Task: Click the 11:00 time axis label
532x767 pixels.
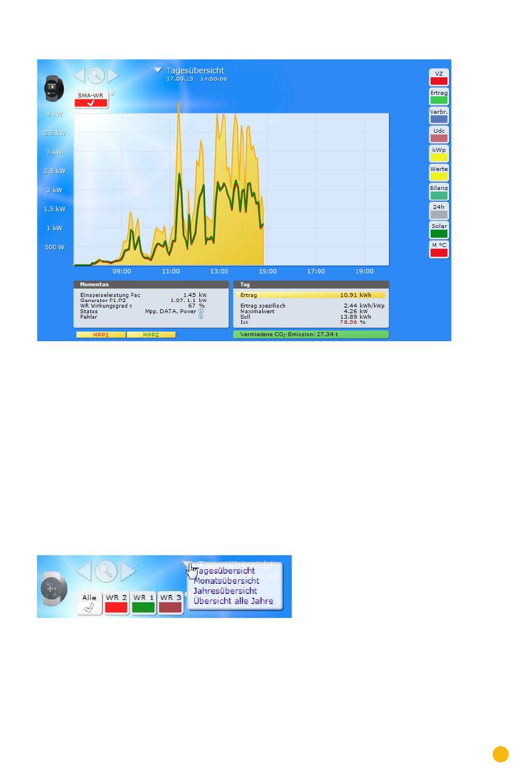Action: [171, 272]
